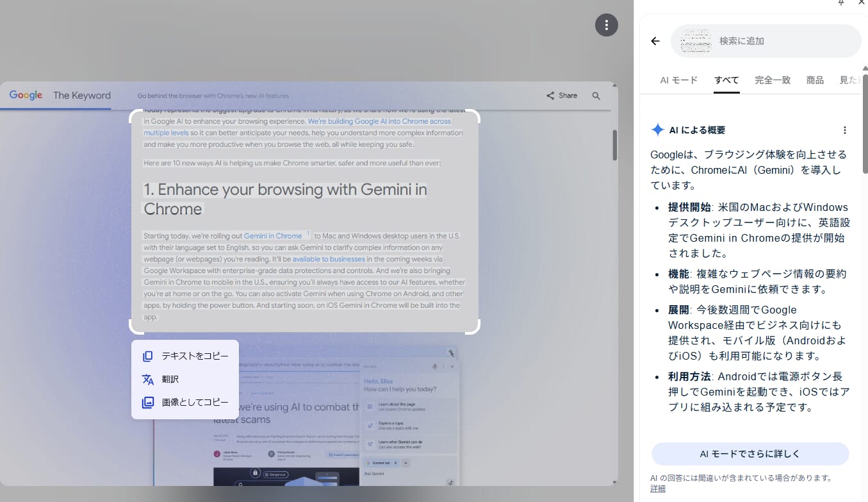Image resolution: width=868 pixels, height=502 pixels.
Task: Open the AI による概要 more options menu
Action: pos(844,130)
